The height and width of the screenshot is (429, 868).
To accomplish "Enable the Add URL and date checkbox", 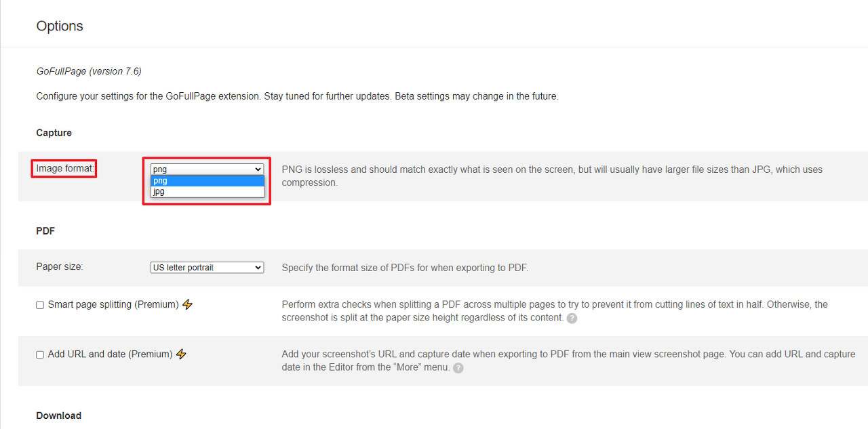I will 40,354.
